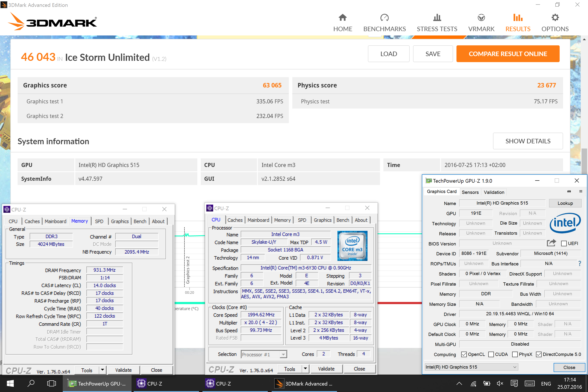Click Validate in right CPU-Z window
The width and height of the screenshot is (588, 392).
[326, 369]
